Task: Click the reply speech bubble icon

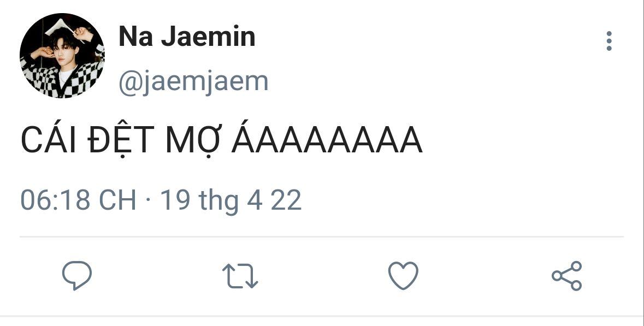Action: pos(77,276)
